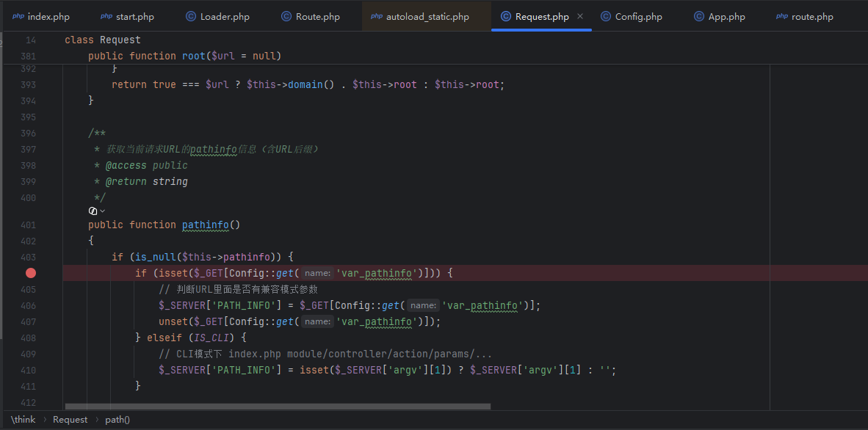Switch to the Route.php tab
Viewport: 868px width, 430px height.
pyautogui.click(x=311, y=17)
